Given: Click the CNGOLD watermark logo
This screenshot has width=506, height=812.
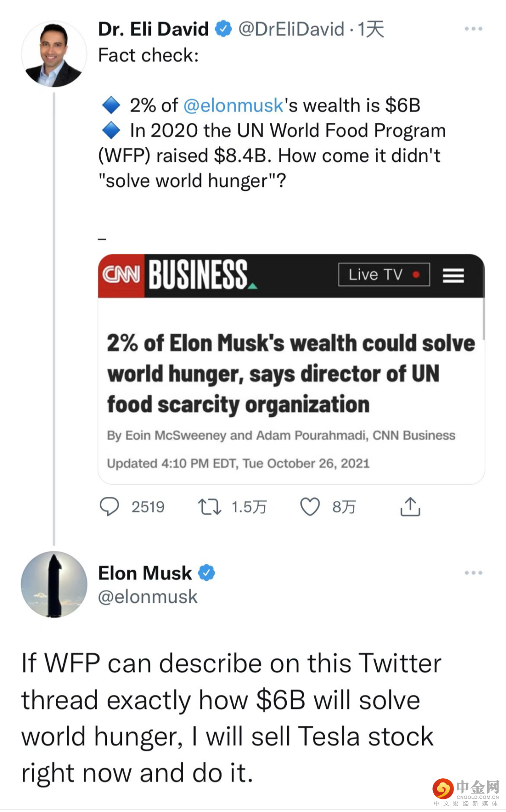Looking at the screenshot, I should (466, 792).
